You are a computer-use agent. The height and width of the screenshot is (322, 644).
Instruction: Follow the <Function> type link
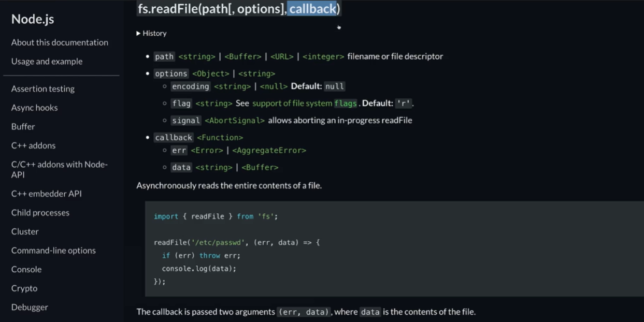[x=220, y=138]
